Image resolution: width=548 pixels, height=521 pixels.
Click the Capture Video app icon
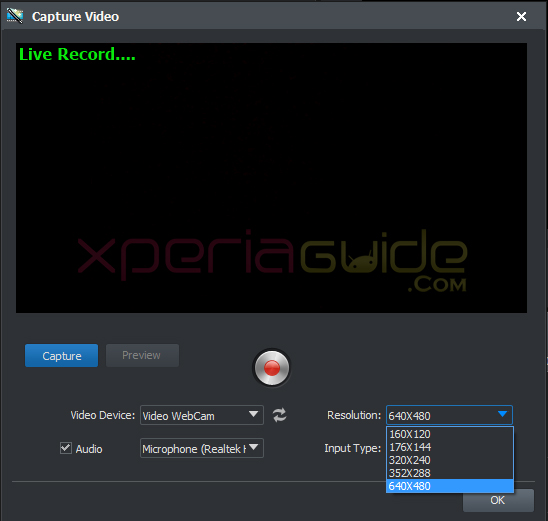pos(15,16)
